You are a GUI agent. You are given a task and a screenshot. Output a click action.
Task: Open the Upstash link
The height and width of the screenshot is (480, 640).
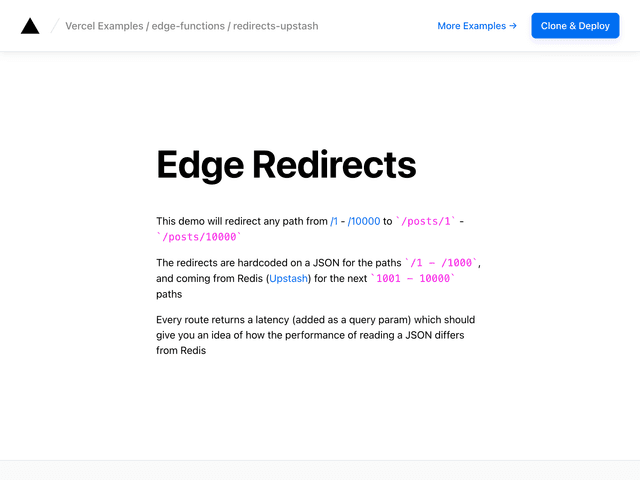[x=289, y=279]
